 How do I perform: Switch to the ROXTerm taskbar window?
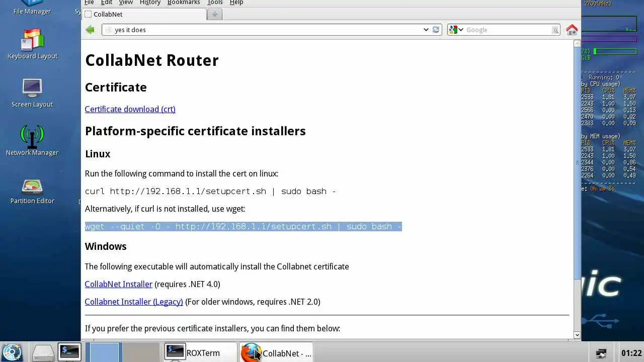click(200, 353)
